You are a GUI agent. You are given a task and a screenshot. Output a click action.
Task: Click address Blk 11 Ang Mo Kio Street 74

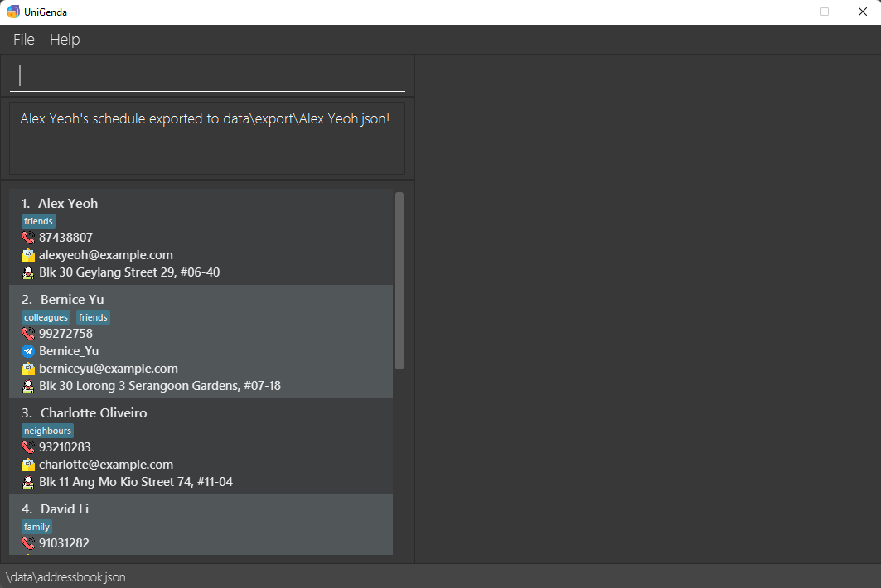135,482
